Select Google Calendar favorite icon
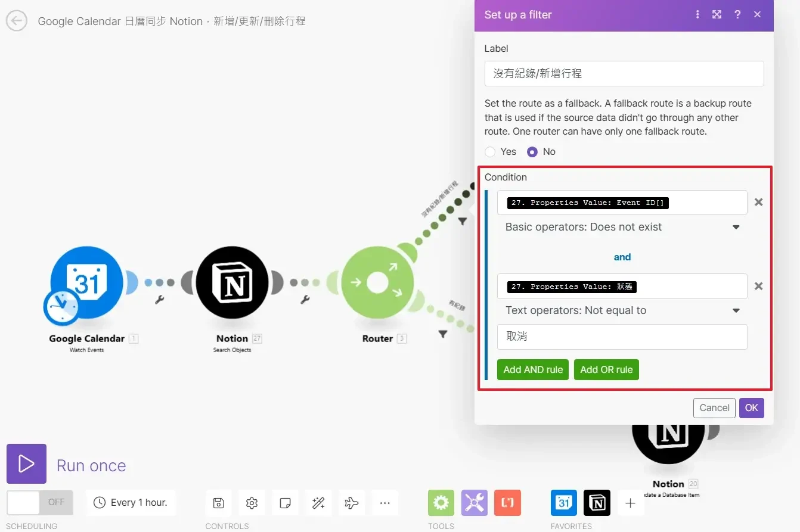 coord(564,503)
